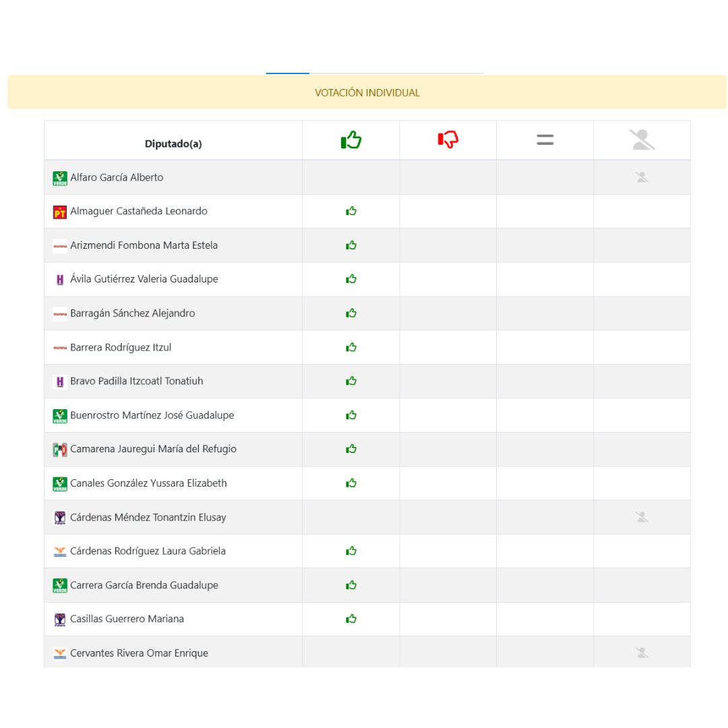
Task: Select the name Cárdenas Méndez Tonantzin Elusay
Action: point(148,517)
